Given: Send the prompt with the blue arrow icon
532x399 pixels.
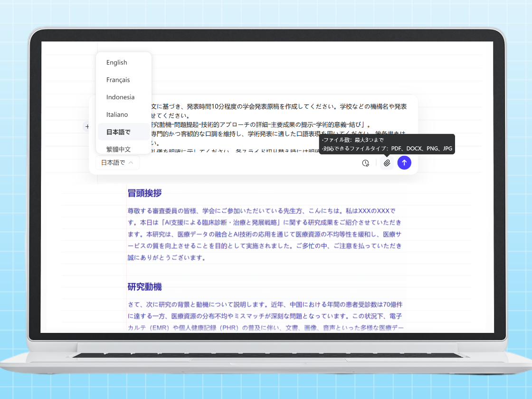Looking at the screenshot, I should [404, 162].
